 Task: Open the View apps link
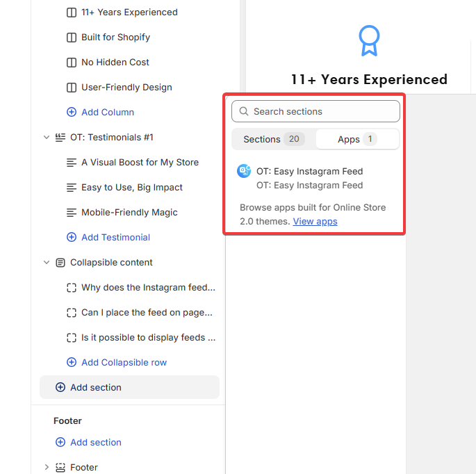click(315, 222)
